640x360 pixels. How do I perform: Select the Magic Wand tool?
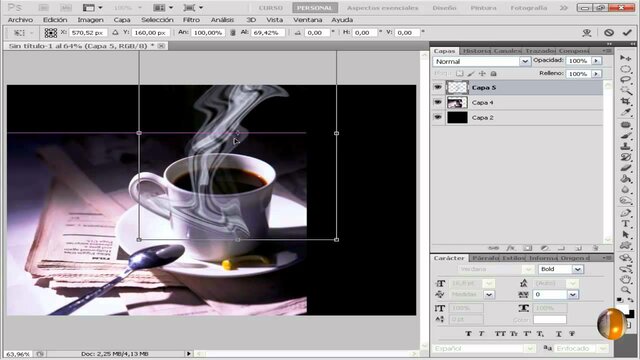625,90
